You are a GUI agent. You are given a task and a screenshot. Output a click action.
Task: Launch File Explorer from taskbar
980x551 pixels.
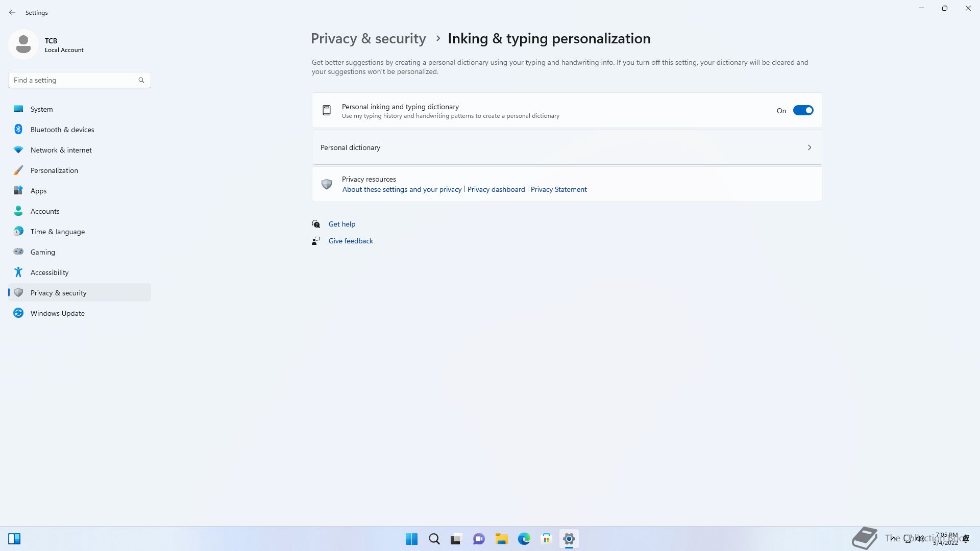tap(501, 539)
